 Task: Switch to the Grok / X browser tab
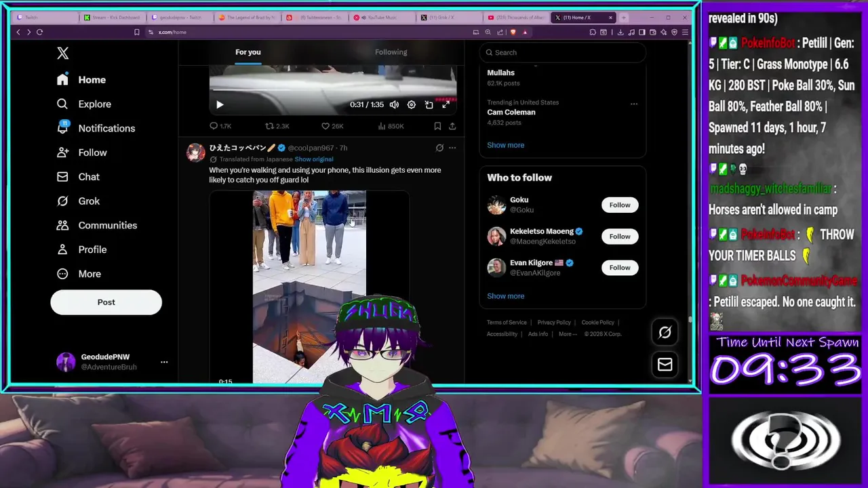click(450, 18)
